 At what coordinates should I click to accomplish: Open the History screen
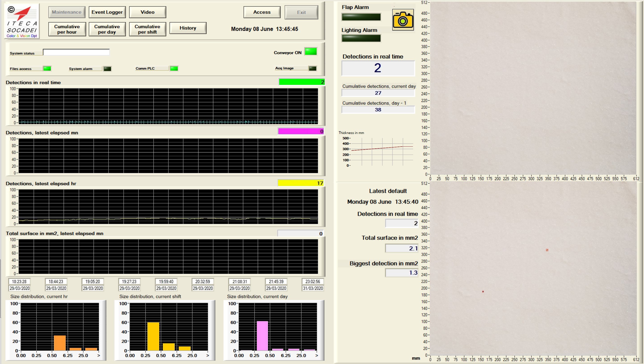188,28
